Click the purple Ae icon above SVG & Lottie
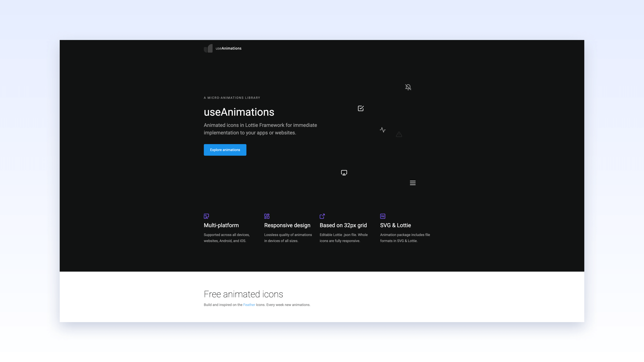 point(382,216)
